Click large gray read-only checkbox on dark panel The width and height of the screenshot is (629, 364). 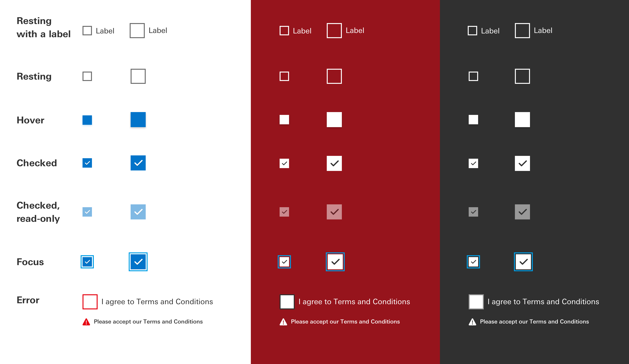pos(522,212)
